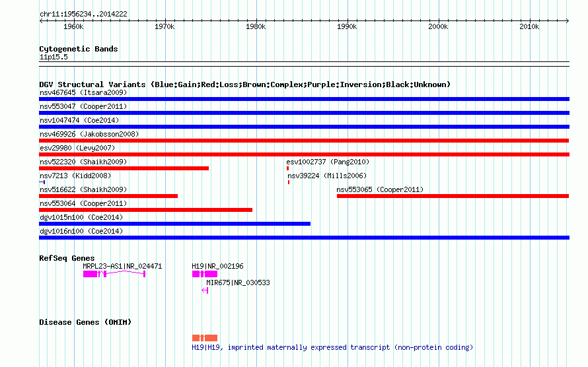Click the nsv553065 (Cooper2011) label text
Screen dimensions: 588x367
pyautogui.click(x=380, y=189)
